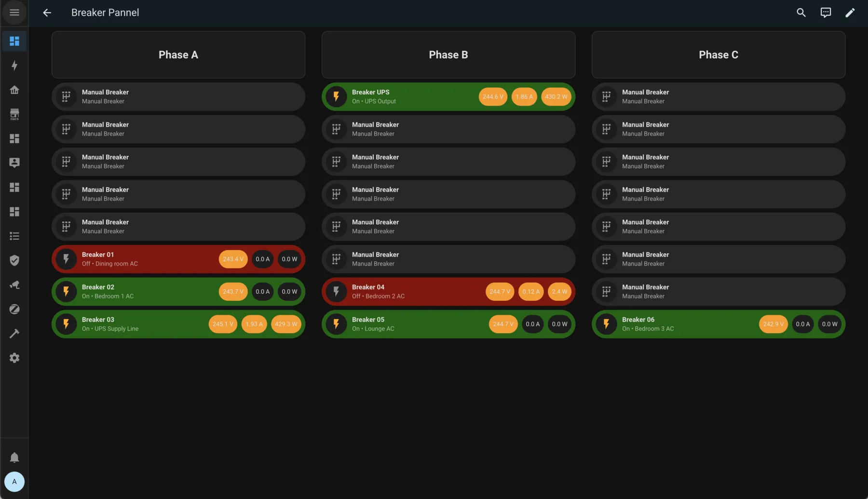Click the pencil edit dashboard icon

pyautogui.click(x=850, y=13)
